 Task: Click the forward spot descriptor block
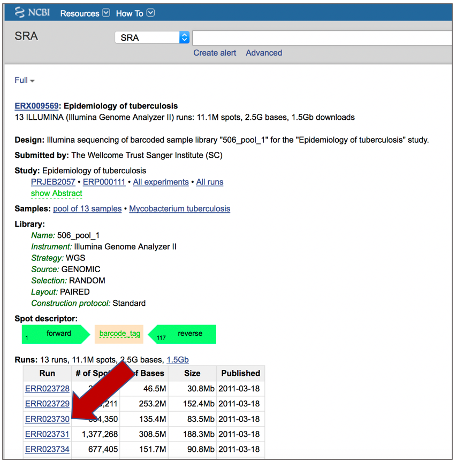click(x=56, y=334)
